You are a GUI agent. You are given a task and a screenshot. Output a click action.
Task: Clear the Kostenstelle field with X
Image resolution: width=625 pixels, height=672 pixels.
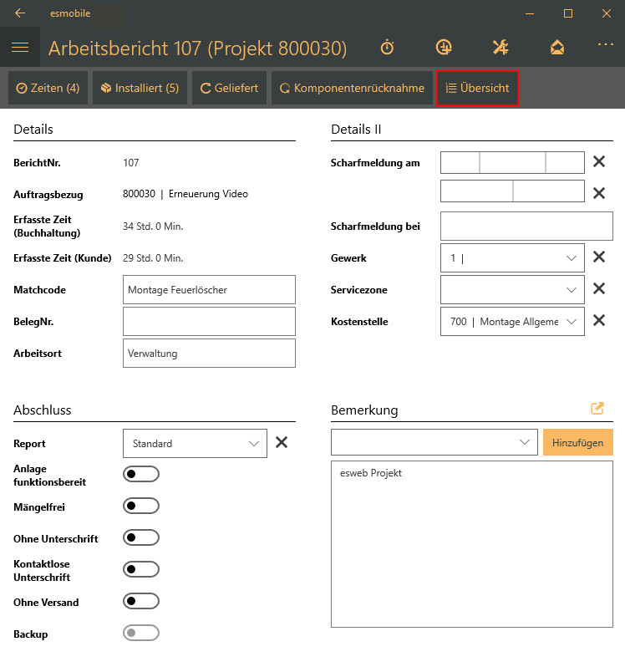click(x=598, y=320)
